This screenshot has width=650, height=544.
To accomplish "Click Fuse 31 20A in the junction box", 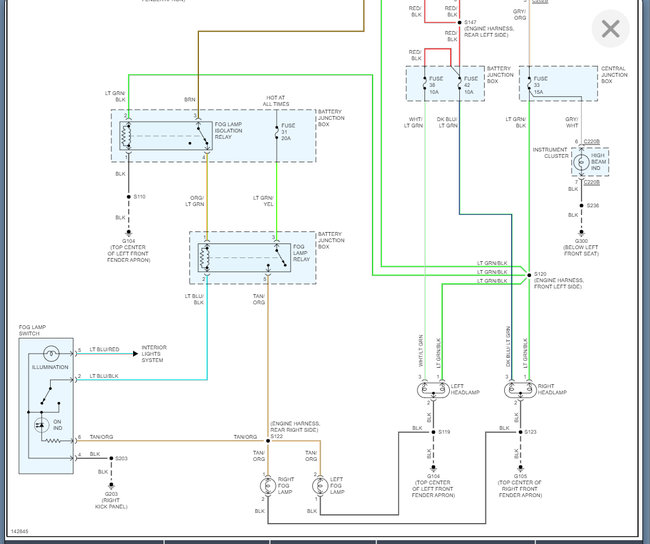I will pos(277,131).
